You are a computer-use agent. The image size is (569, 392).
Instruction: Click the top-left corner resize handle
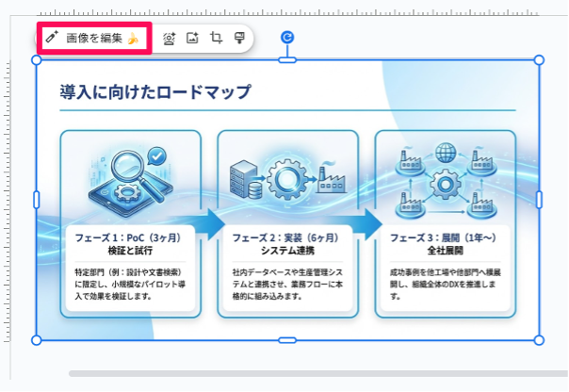point(37,60)
